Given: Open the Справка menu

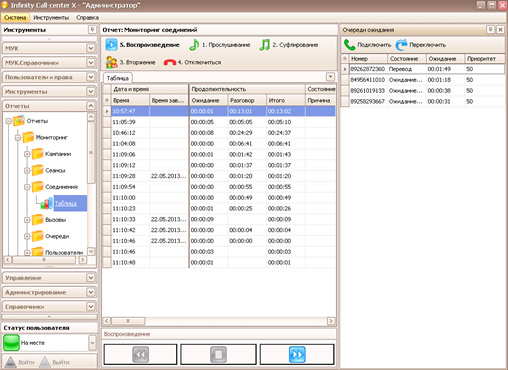Looking at the screenshot, I should tap(87, 17).
